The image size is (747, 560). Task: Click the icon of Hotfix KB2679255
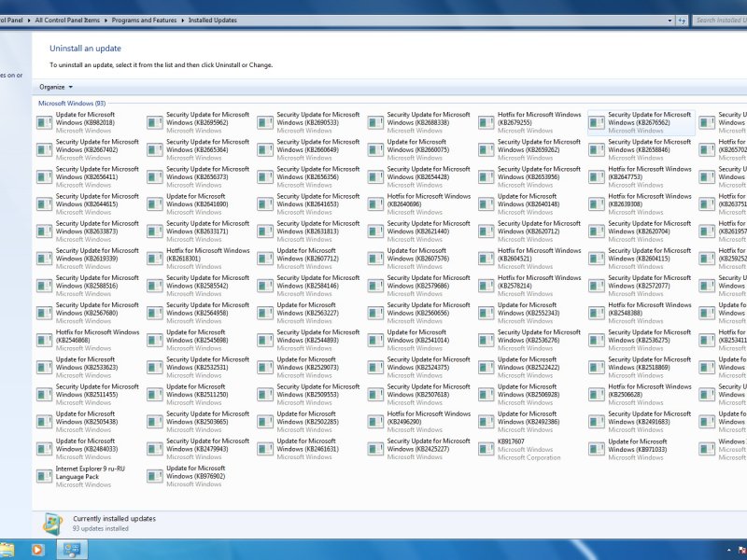pos(486,123)
